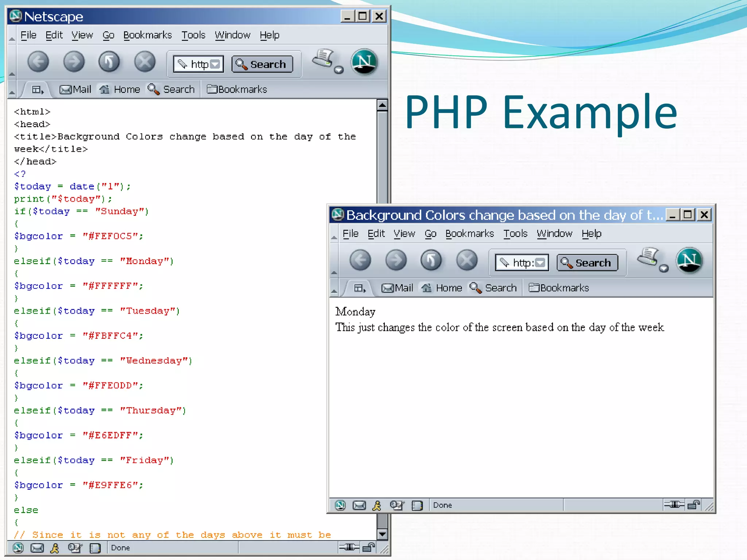
Task: Click Print icon in left Netscape window
Action: (323, 58)
